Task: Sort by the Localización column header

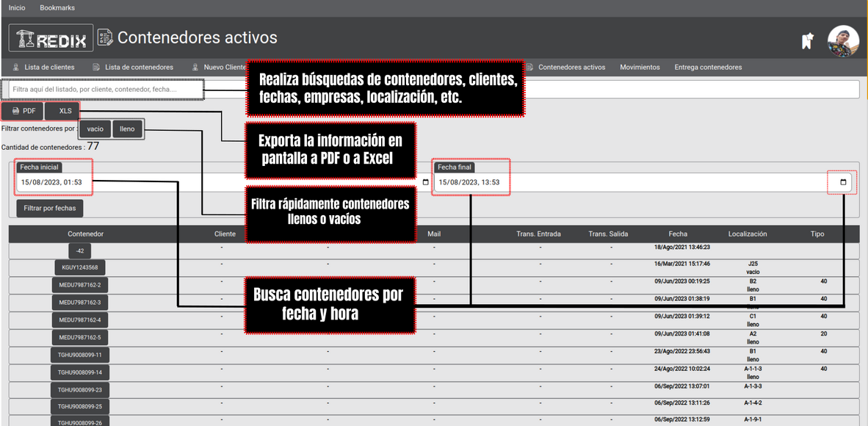Action: coord(748,234)
